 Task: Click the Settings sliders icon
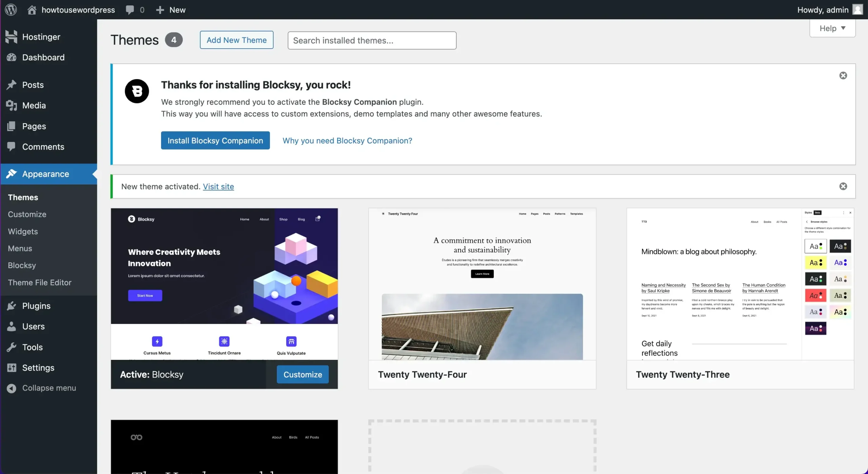(11, 368)
